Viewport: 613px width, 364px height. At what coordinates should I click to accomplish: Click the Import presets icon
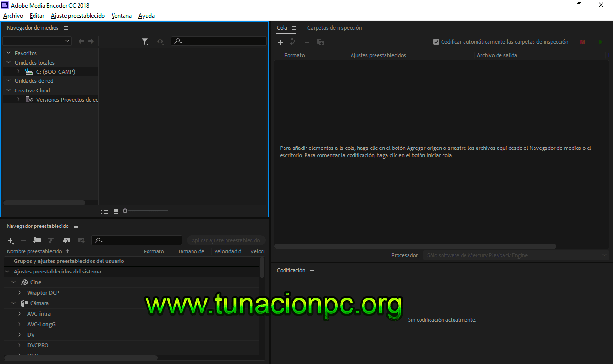(67, 240)
